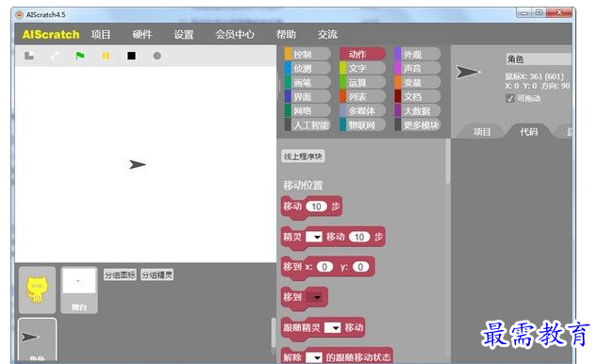
Task: Open the 项目 menu in menu bar
Action: coord(101,34)
